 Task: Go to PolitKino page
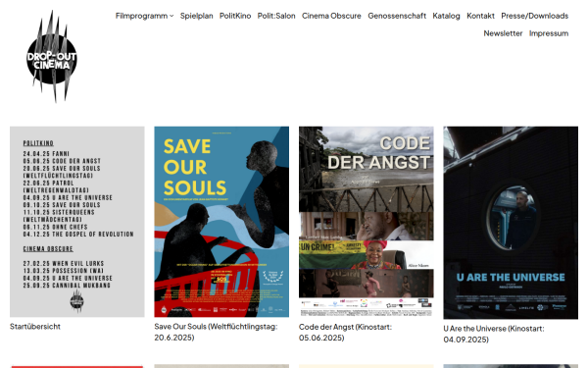235,16
